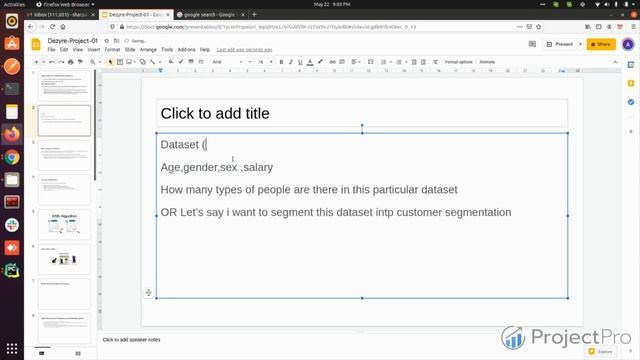Image resolution: width=640 pixels, height=360 pixels.
Task: Increase font size with plus button
Action: tap(271, 62)
